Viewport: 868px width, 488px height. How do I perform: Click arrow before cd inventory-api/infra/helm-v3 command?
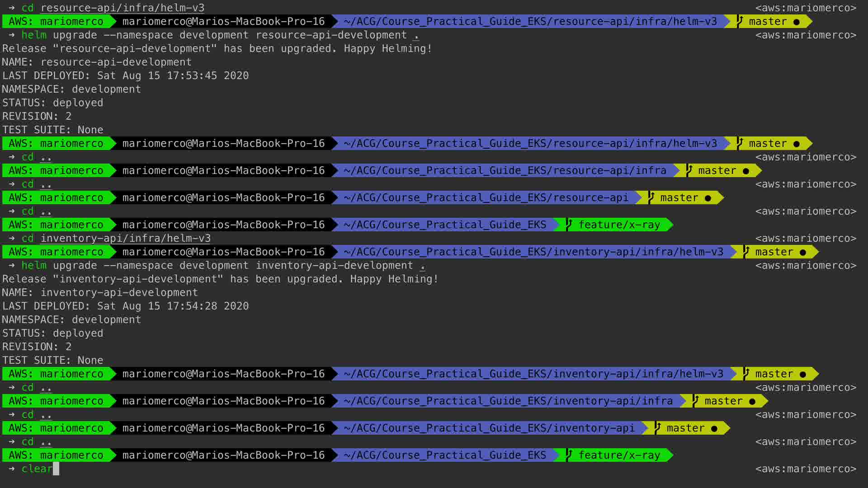(12, 238)
